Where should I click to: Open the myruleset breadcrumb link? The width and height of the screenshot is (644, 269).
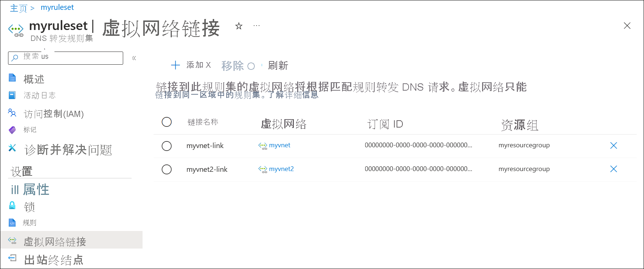(57, 7)
